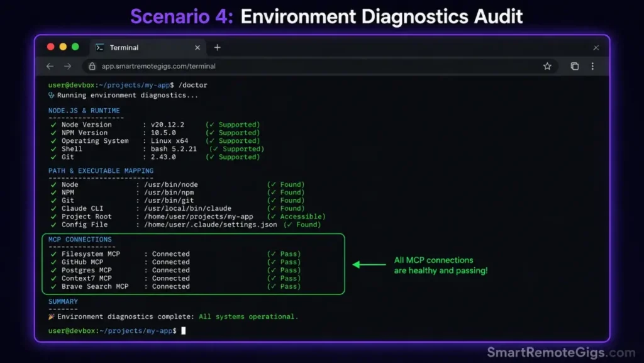Click the '/usr/bin/git' path
The image size is (644, 363).
(x=169, y=201)
